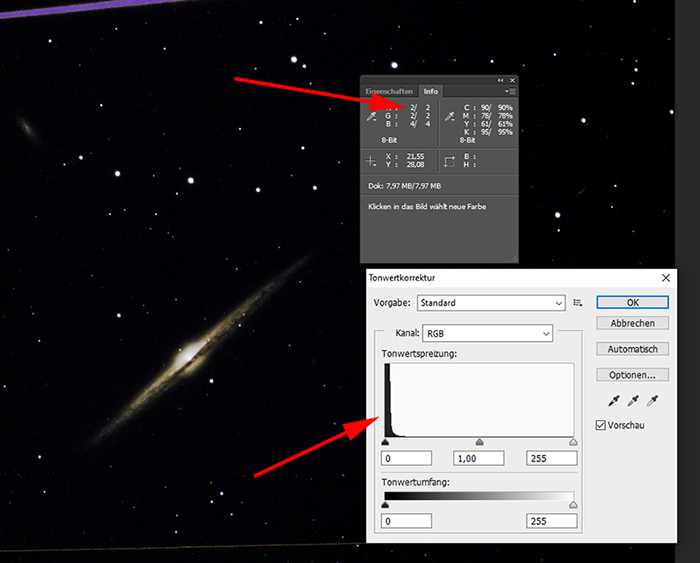This screenshot has width=700, height=563.
Task: Click the Y value 28,08 in Info panel
Action: 415,164
